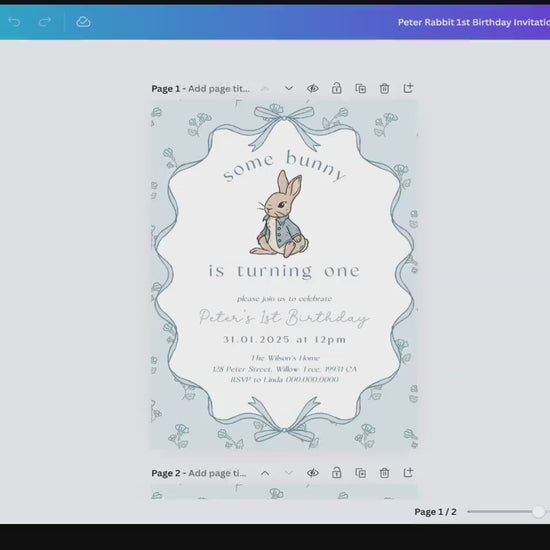The image size is (550, 550).
Task: Select the Peter Rabbit illustration
Action: point(279,214)
